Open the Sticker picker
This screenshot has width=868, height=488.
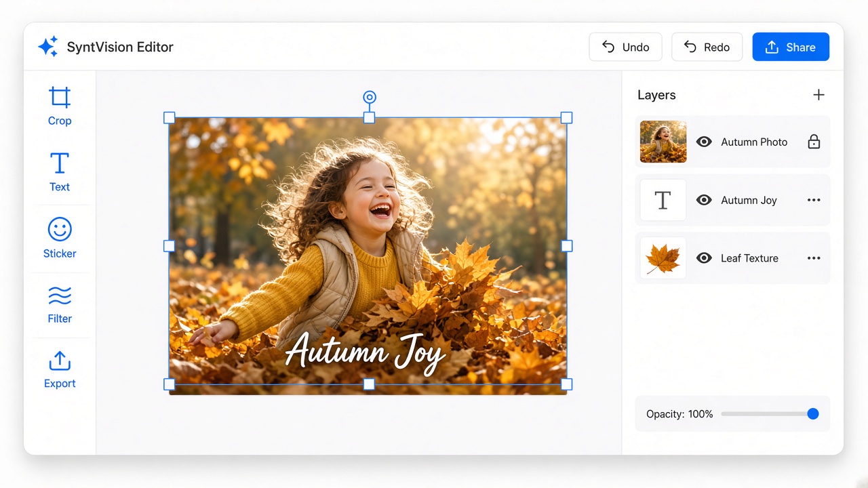(x=60, y=239)
